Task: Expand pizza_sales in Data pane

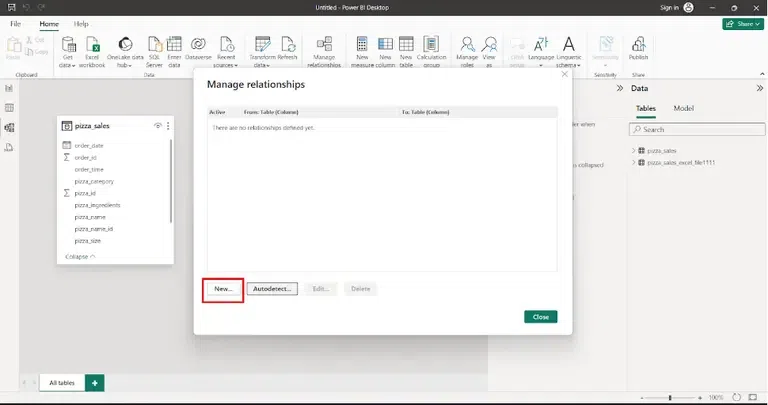Action: click(633, 150)
